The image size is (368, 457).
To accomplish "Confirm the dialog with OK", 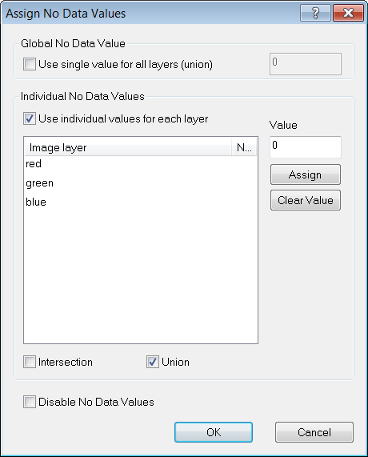I will [x=213, y=432].
